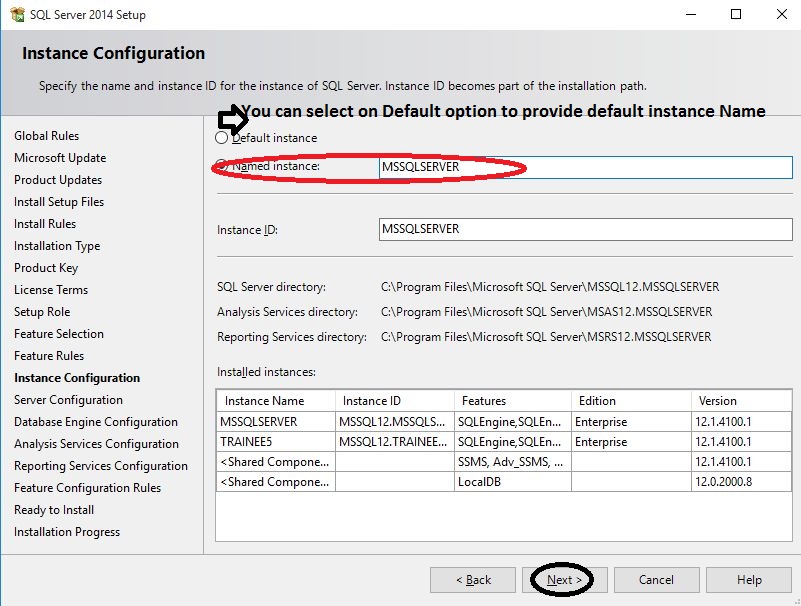Open the Global Rules step
Viewport: 801px width, 606px height.
click(x=46, y=136)
